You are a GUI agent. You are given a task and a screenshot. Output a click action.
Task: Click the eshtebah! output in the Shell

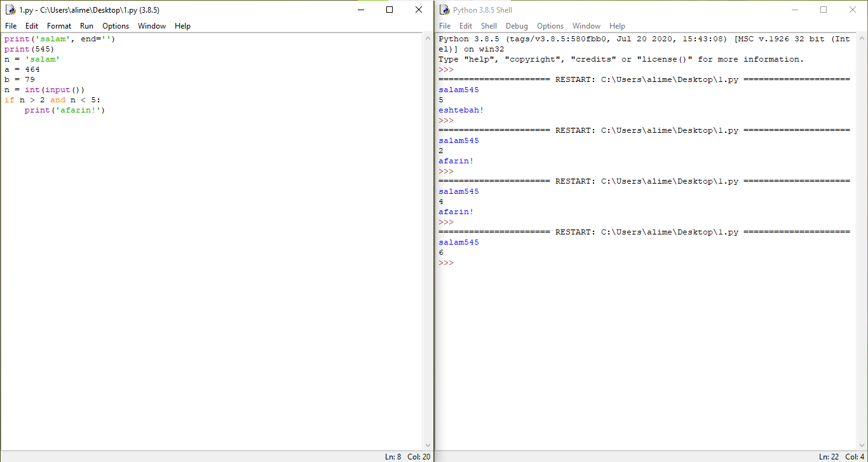[461, 110]
